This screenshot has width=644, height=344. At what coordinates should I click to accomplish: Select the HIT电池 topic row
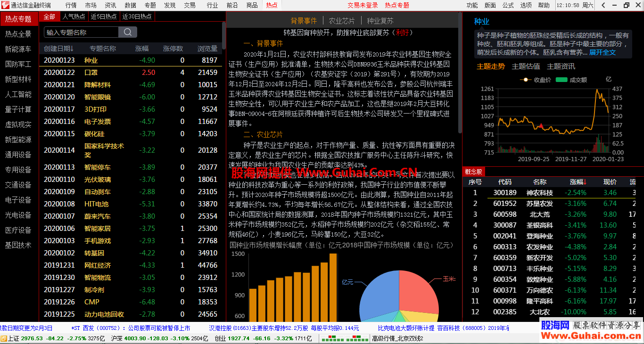[x=131, y=204]
